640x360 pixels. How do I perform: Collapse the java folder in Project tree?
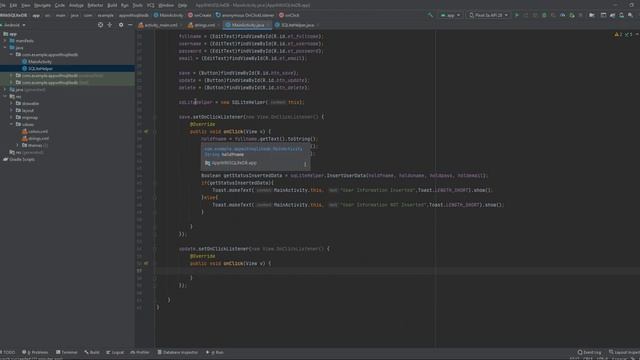5,48
